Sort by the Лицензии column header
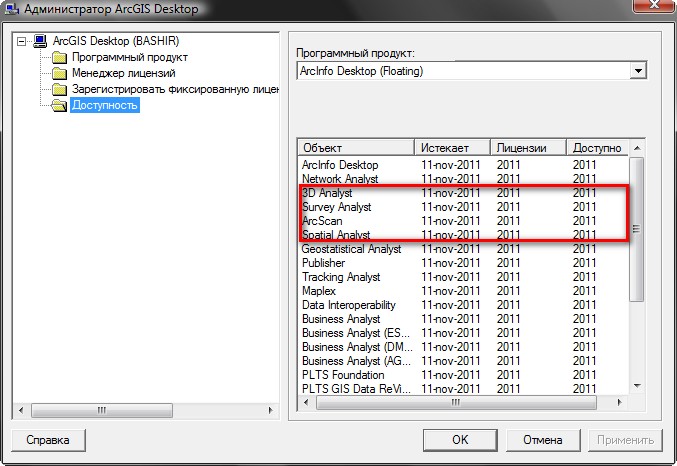The height and width of the screenshot is (466, 677). tap(528, 148)
